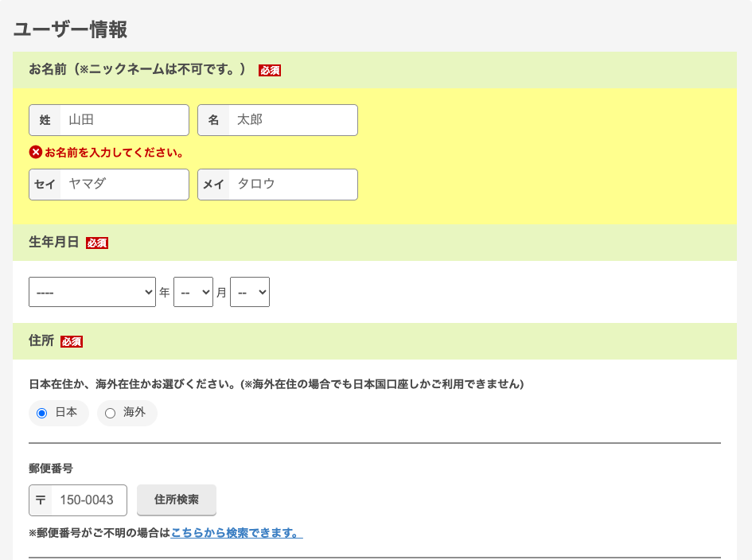Click the red error icon beside お名前を入力してください
This screenshot has height=560, width=752.
click(x=36, y=152)
